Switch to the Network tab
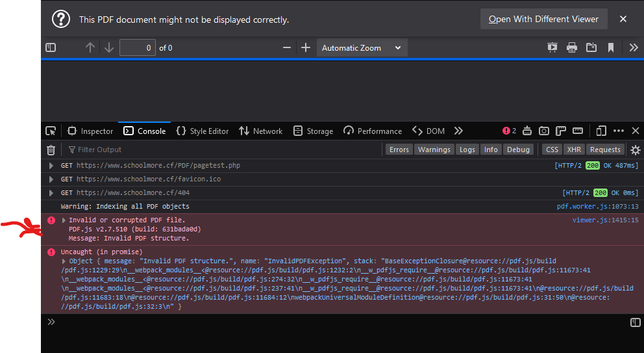Screen dimensions: 644x353 point(260,131)
